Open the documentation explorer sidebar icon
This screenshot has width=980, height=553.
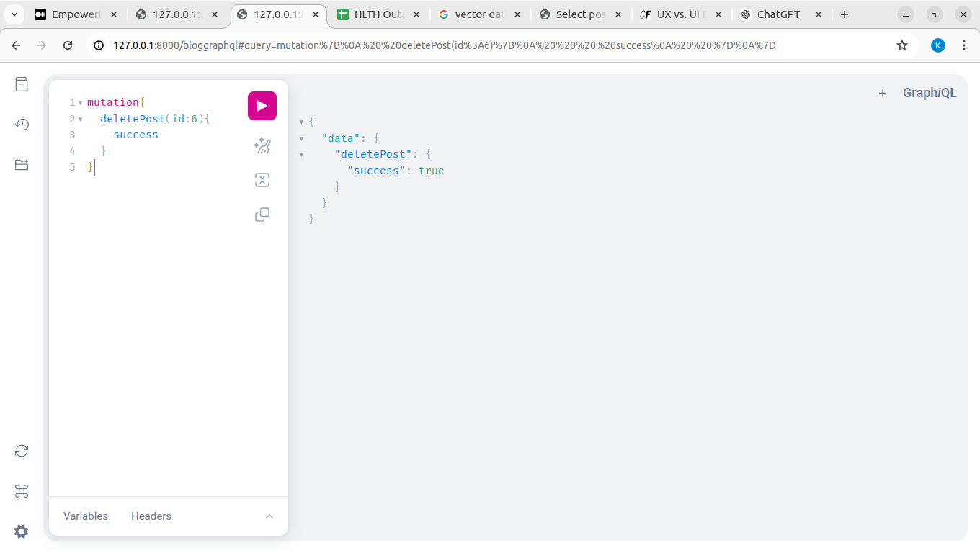pyautogui.click(x=22, y=84)
